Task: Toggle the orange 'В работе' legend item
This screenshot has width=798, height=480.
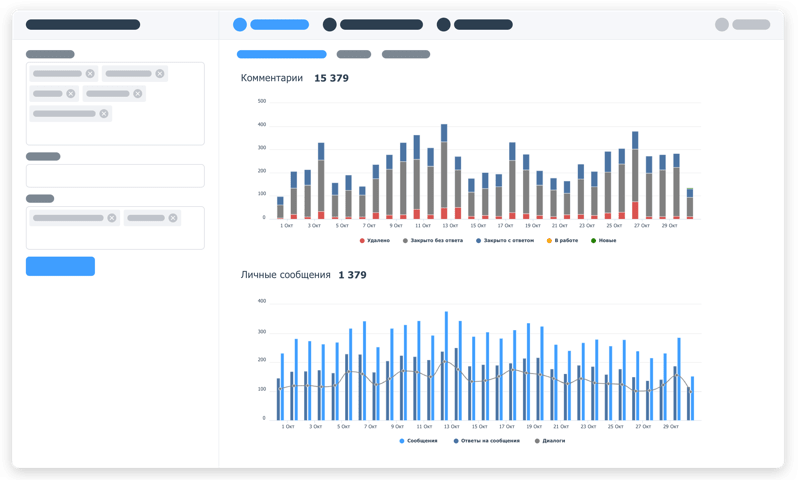Action: pyautogui.click(x=562, y=241)
